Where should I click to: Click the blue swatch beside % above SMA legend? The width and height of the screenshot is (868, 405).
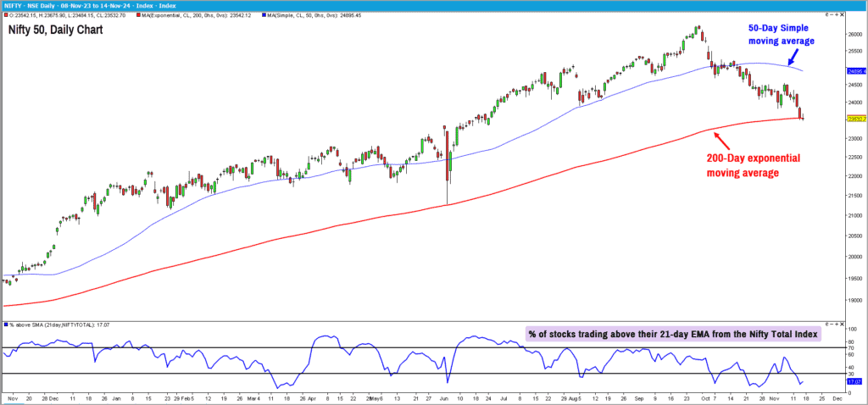click(x=6, y=325)
